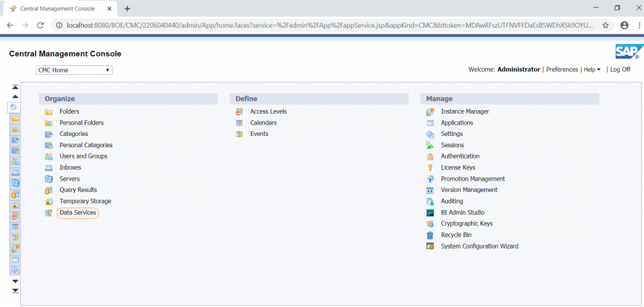Jump to top of sidebar icon list
644x307 pixels.
pyautogui.click(x=15, y=87)
